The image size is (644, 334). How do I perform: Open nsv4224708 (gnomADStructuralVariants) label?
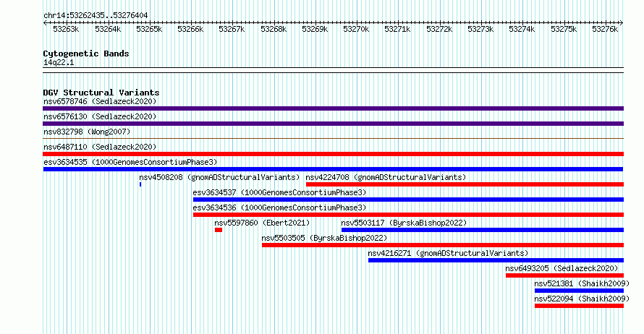pyautogui.click(x=386, y=177)
